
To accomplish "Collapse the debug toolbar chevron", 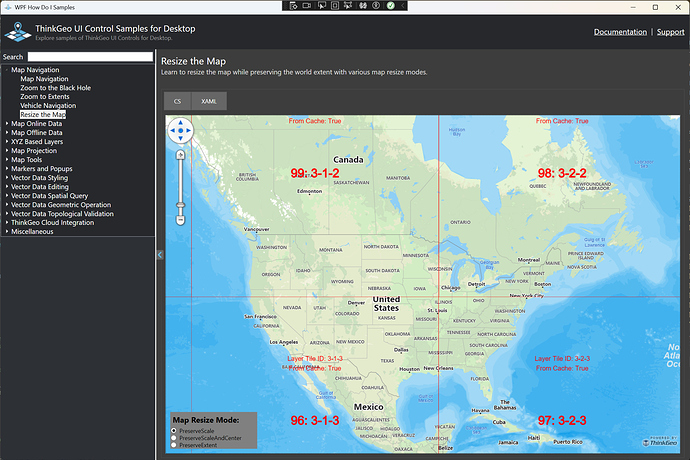I will pos(403,6).
